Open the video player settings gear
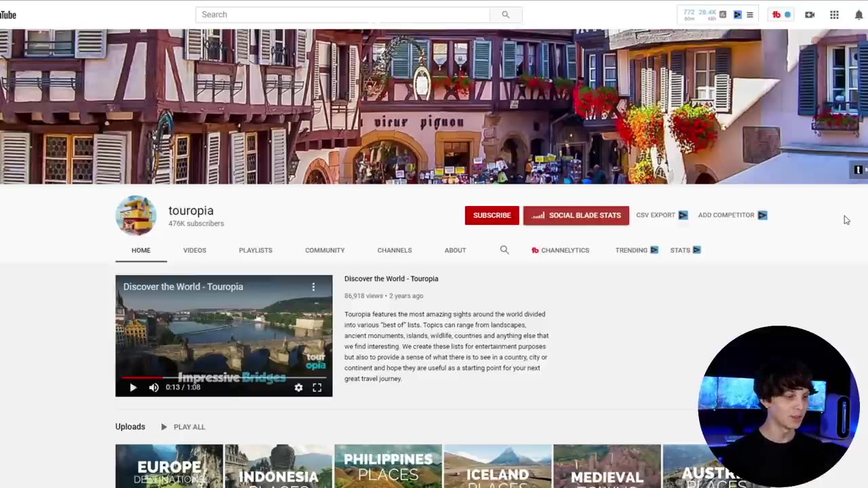Image resolution: width=868 pixels, height=488 pixels. coord(298,388)
